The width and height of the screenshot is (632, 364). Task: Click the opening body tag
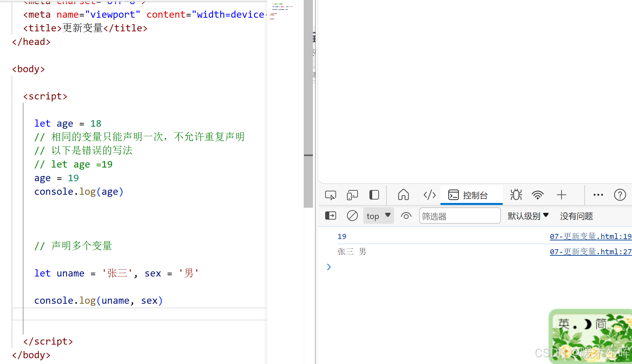point(28,69)
